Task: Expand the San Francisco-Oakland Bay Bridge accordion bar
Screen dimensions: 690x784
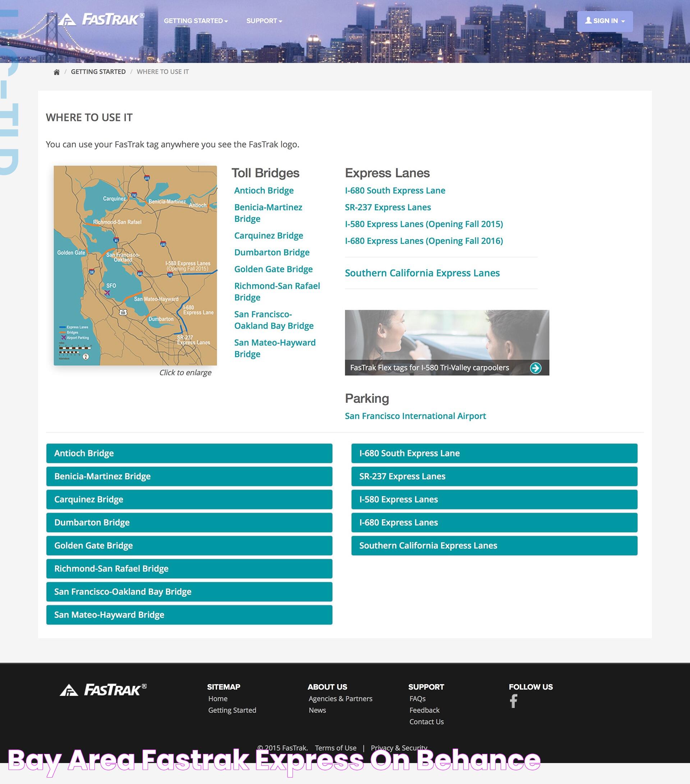Action: coord(189,592)
